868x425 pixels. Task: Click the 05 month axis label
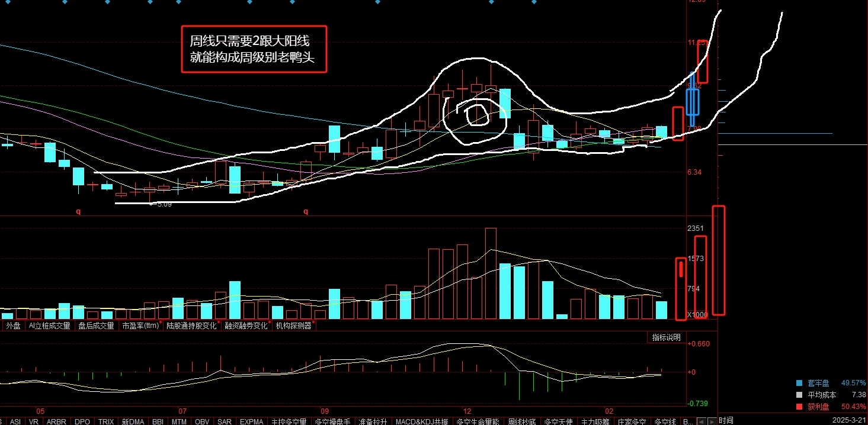pyautogui.click(x=40, y=411)
